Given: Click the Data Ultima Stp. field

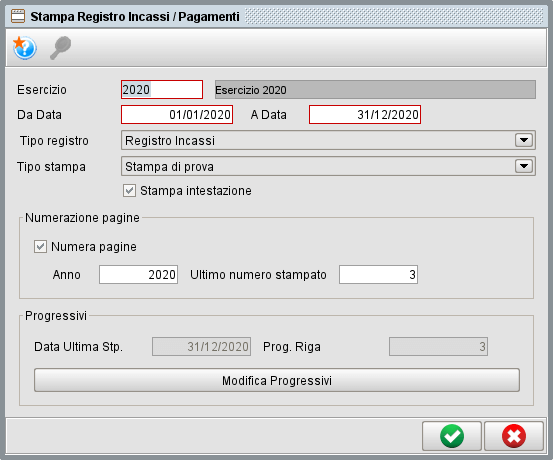Looking at the screenshot, I should (x=201, y=346).
